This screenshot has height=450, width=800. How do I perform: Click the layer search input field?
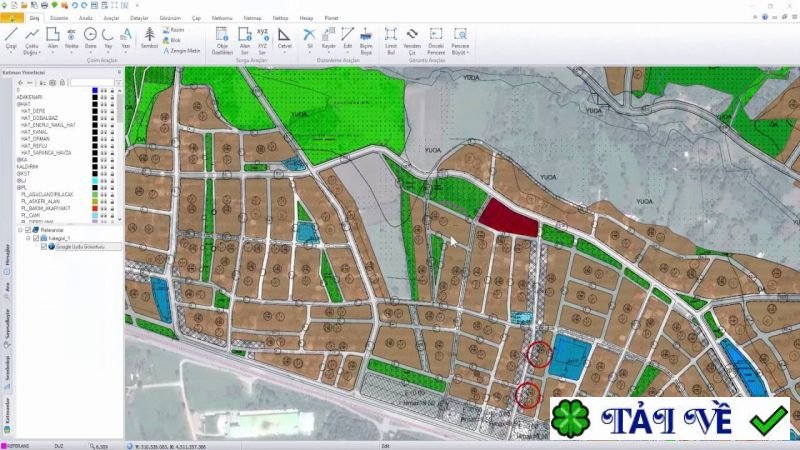[x=92, y=82]
